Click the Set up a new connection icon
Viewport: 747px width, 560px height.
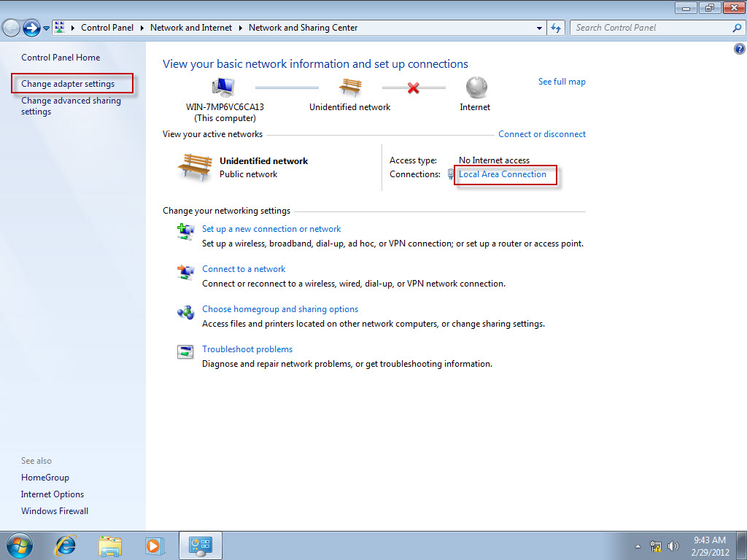pyautogui.click(x=185, y=232)
